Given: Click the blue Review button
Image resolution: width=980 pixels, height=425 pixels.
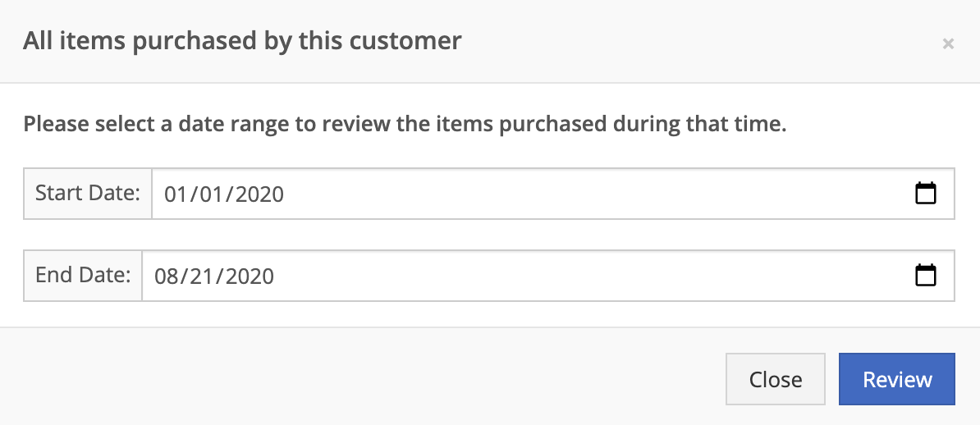Looking at the screenshot, I should 897,379.
